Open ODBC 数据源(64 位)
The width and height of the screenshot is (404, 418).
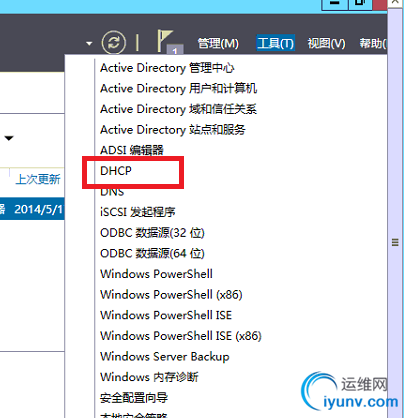[152, 253]
